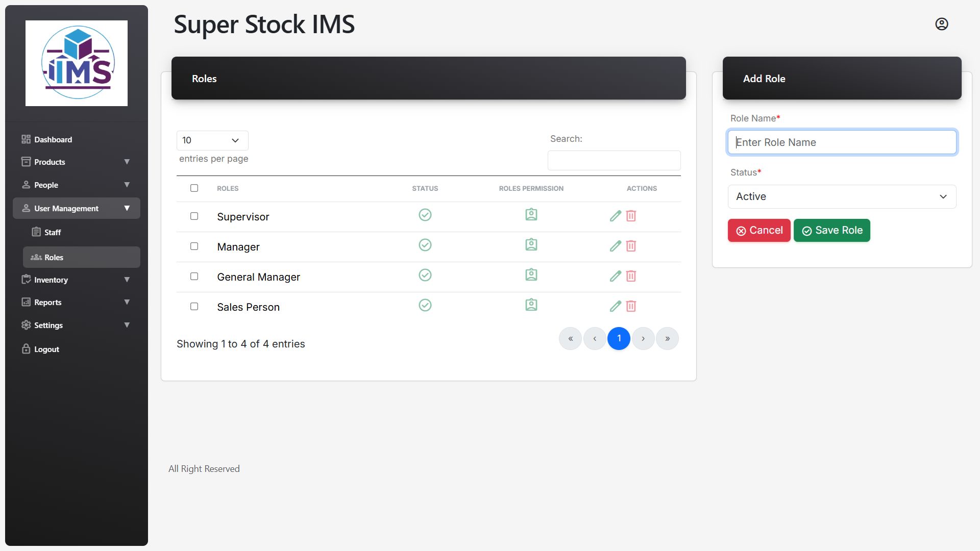Open the user profile icon at top right
This screenshot has width=980, height=551.
[x=941, y=24]
